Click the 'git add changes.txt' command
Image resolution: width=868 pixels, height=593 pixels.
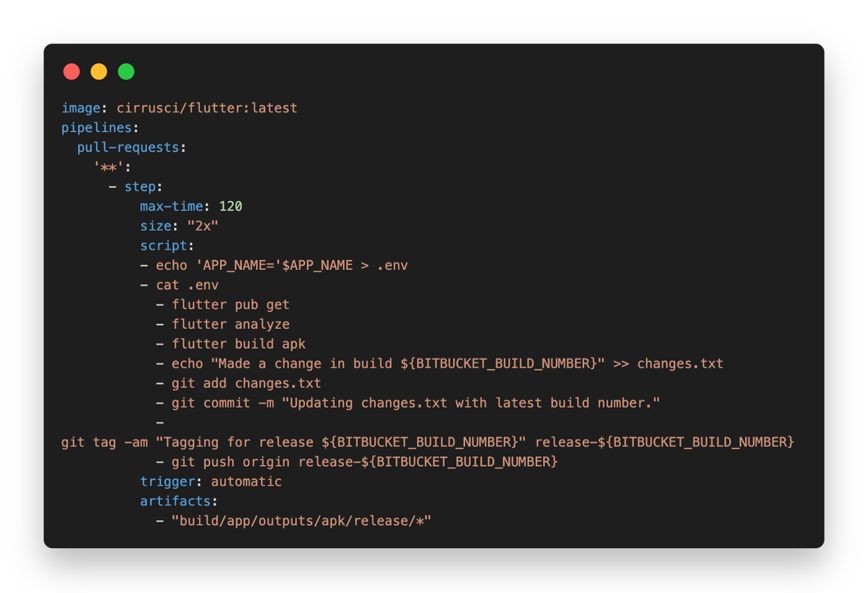tap(246, 383)
